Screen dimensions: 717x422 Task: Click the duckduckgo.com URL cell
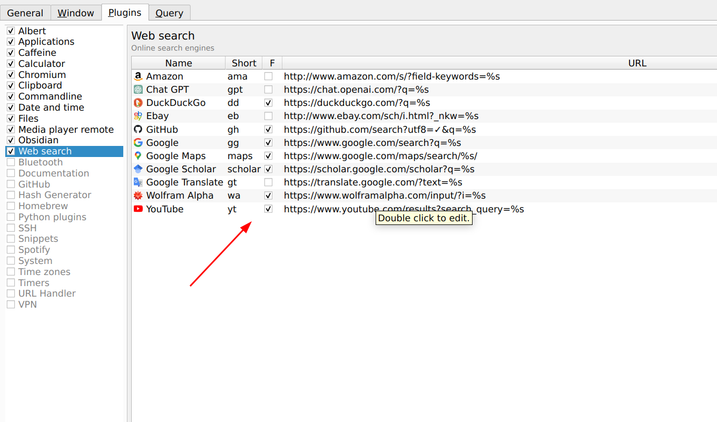tap(499, 103)
